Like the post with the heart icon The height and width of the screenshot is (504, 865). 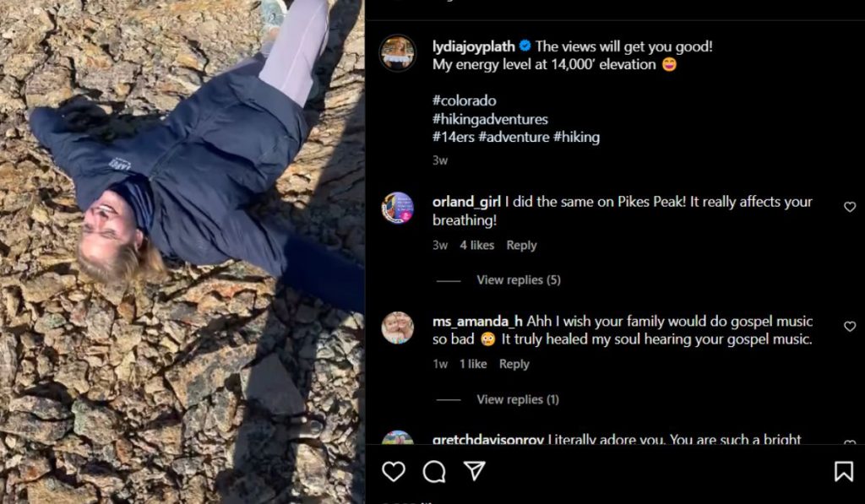tap(394, 471)
